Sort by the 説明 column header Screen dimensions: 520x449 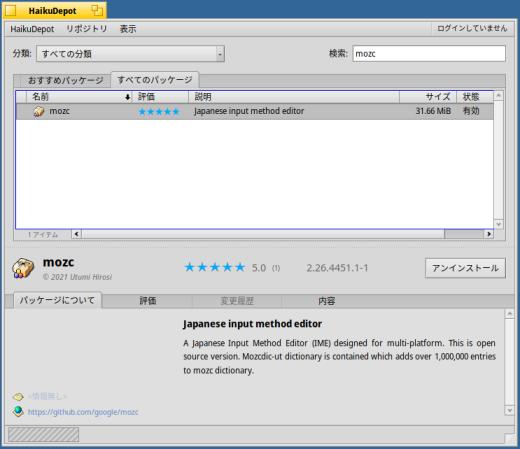click(x=294, y=97)
